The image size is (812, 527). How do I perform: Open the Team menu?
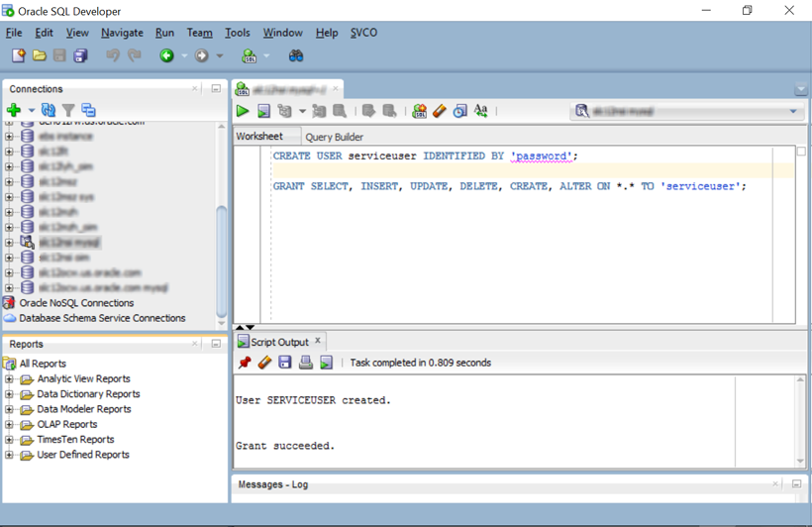click(x=199, y=33)
